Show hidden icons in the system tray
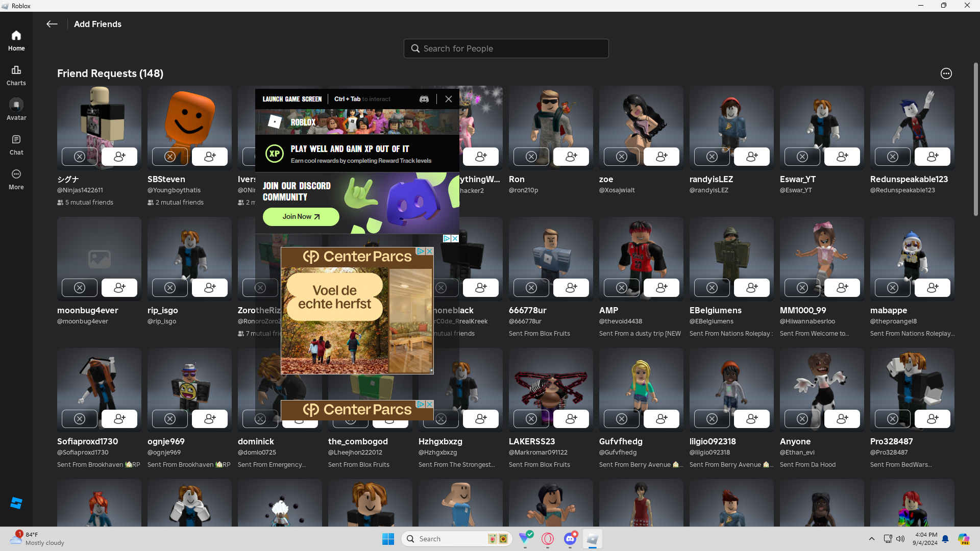980x551 pixels. coord(871,539)
